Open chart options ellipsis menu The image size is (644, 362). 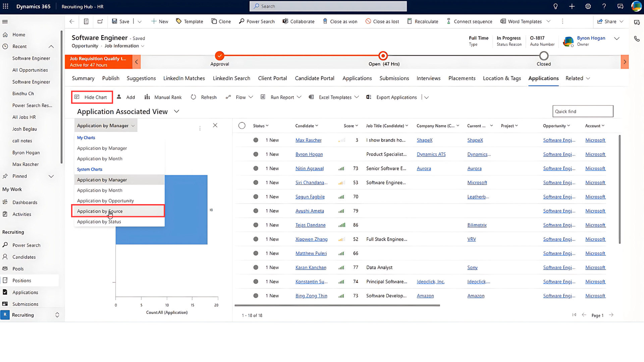click(200, 128)
